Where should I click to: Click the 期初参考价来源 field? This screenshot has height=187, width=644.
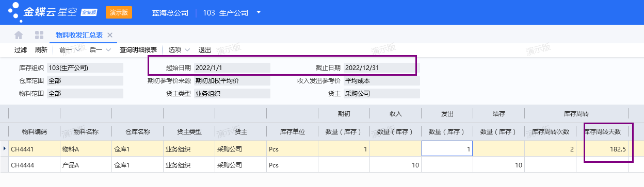[x=232, y=80]
